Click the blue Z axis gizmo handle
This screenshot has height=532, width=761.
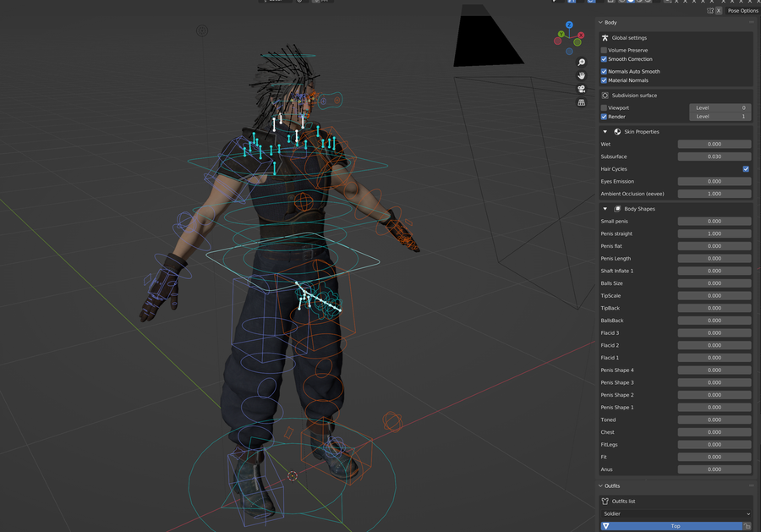point(569,25)
